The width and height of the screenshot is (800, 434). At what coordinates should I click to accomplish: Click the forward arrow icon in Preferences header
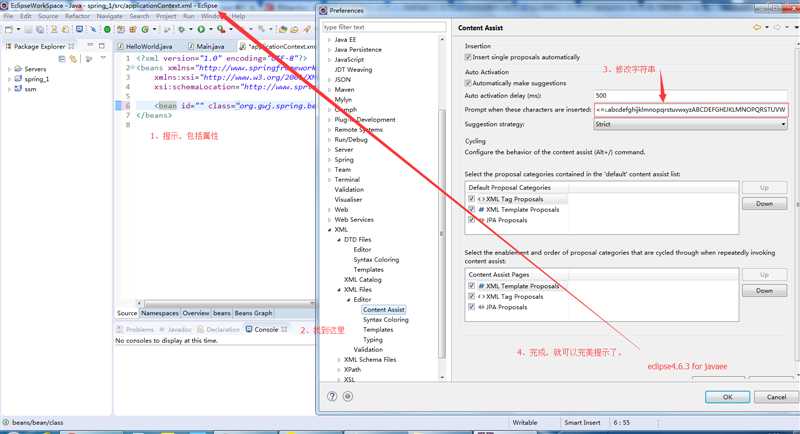(777, 28)
